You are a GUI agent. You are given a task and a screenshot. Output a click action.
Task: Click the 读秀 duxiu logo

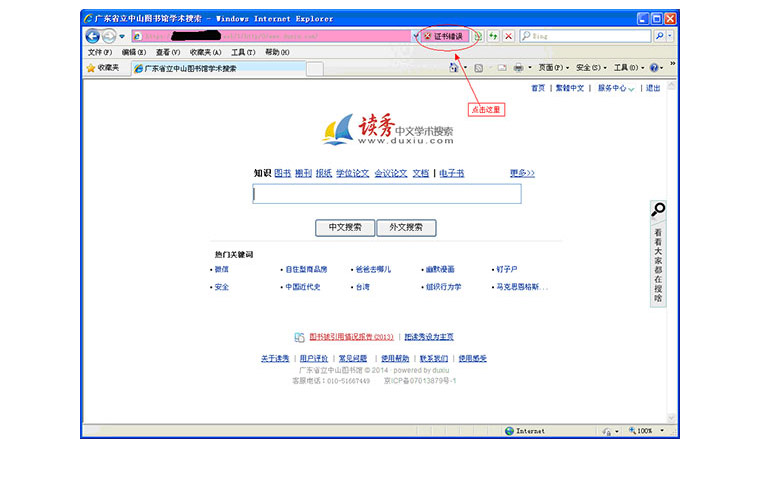387,129
